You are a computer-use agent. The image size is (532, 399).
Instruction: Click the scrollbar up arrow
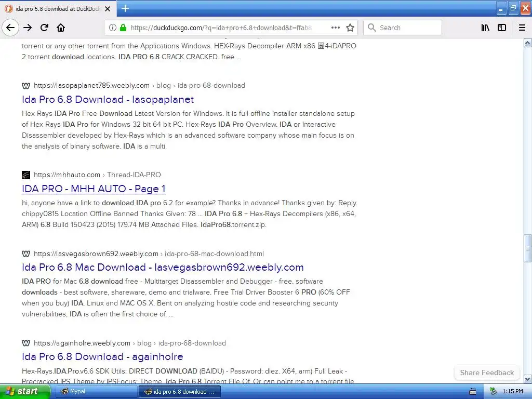(528, 43)
